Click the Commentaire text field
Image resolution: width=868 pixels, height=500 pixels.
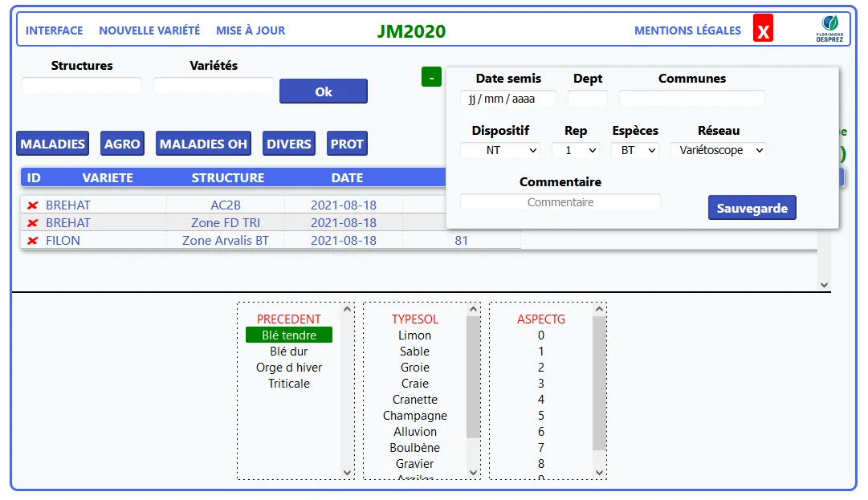(x=560, y=202)
